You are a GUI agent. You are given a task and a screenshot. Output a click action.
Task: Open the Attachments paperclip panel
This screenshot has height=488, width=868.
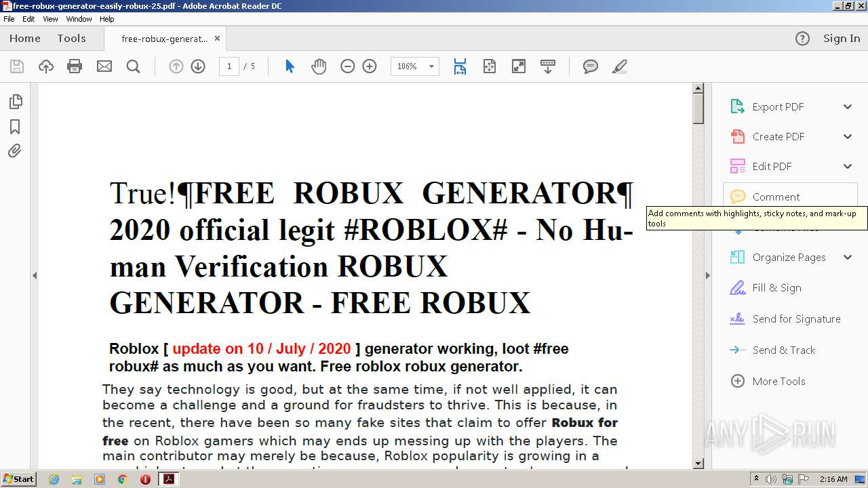15,150
